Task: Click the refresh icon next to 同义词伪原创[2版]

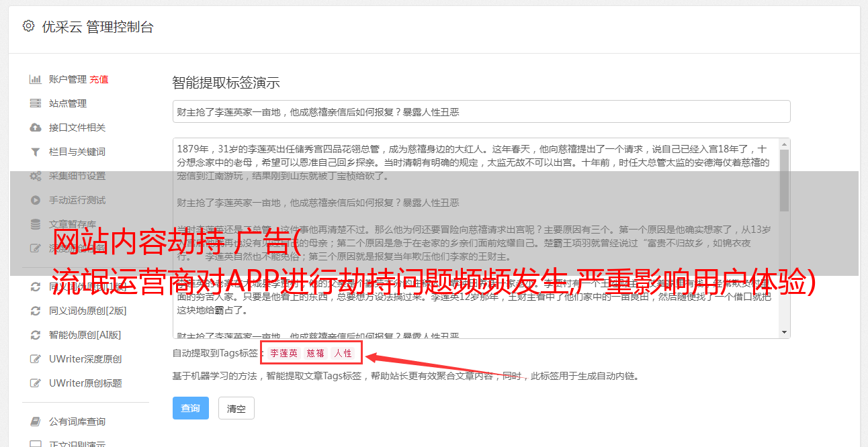Action: [x=35, y=311]
